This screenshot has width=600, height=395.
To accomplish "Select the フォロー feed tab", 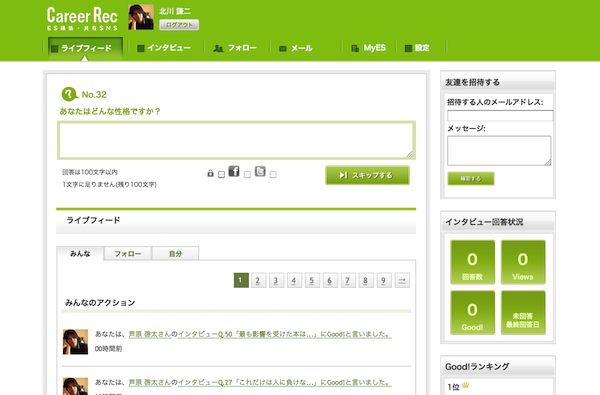I will [128, 253].
